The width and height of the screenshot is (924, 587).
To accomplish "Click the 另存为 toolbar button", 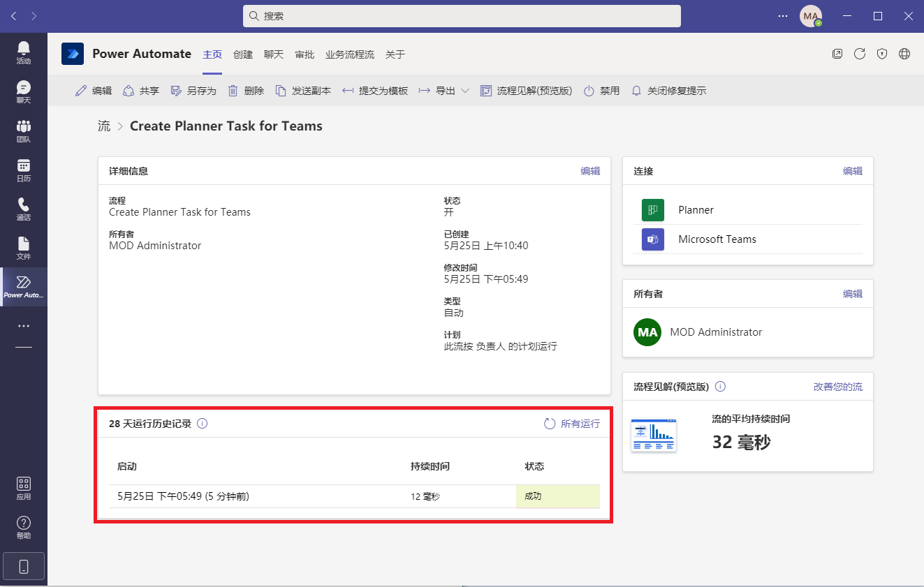I will 193,91.
